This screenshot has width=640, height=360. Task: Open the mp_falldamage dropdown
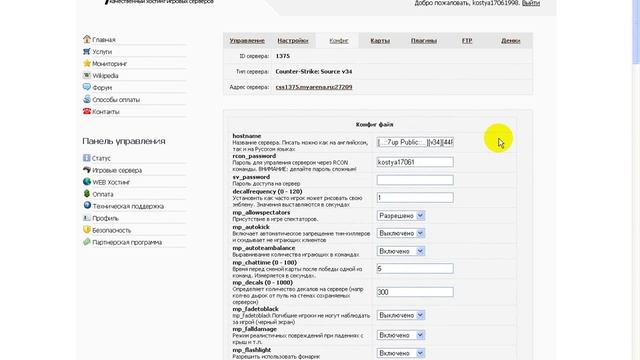(x=401, y=335)
